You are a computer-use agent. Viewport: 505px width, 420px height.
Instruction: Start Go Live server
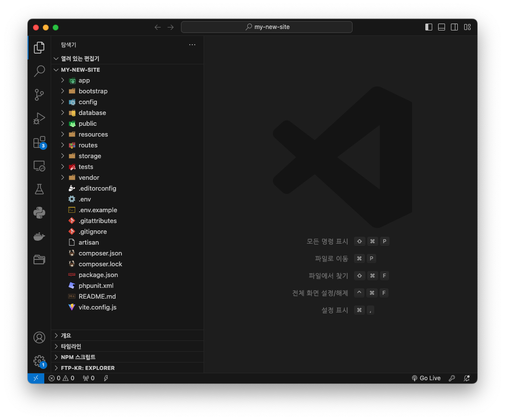(426, 378)
